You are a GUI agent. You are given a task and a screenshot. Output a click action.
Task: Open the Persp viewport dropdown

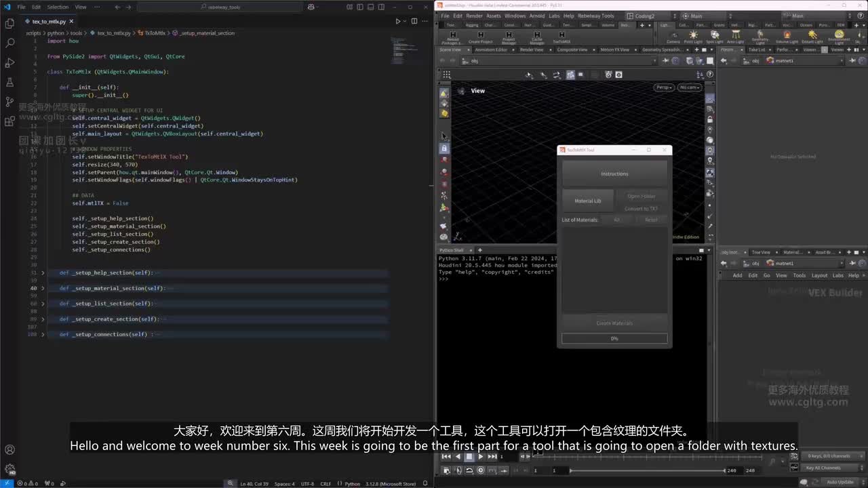664,87
